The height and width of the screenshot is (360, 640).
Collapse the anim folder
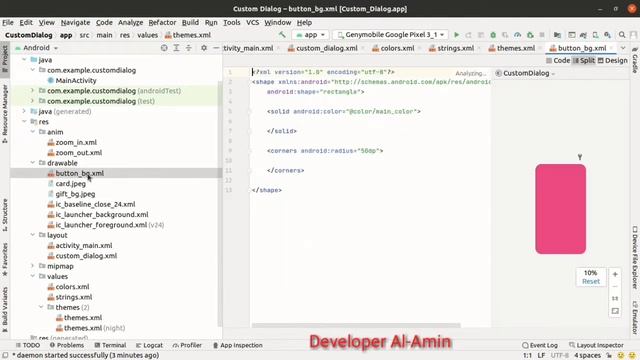(33, 132)
